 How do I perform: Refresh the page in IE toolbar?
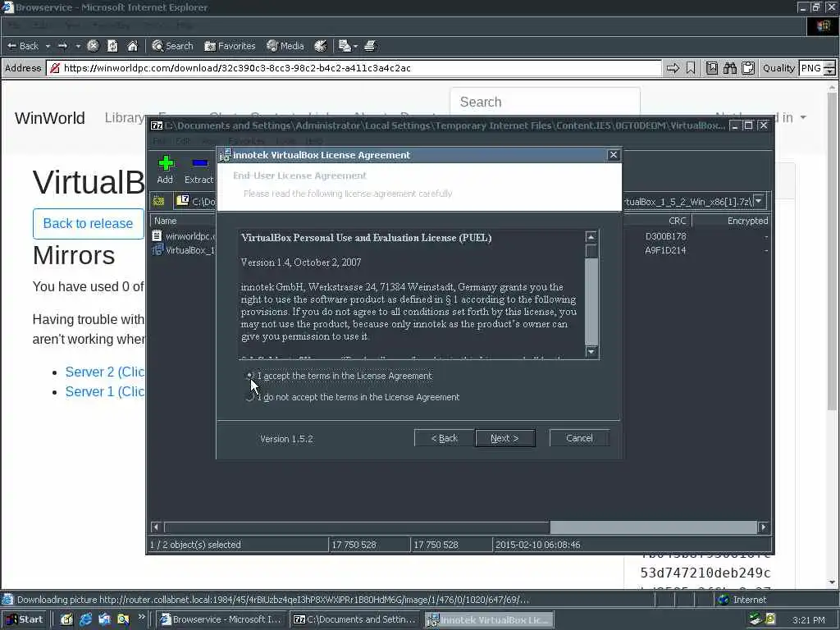click(x=112, y=46)
